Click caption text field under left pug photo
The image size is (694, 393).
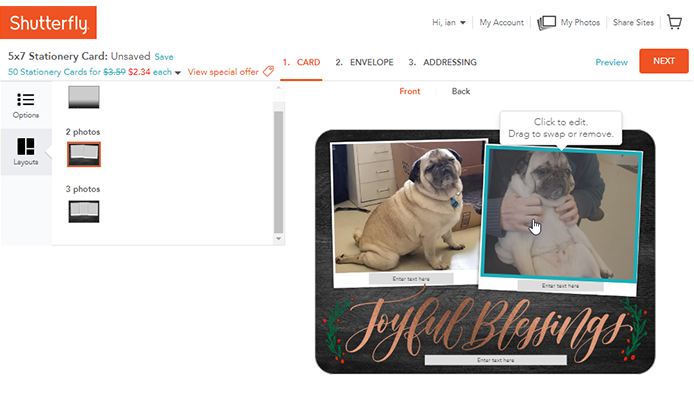point(411,278)
